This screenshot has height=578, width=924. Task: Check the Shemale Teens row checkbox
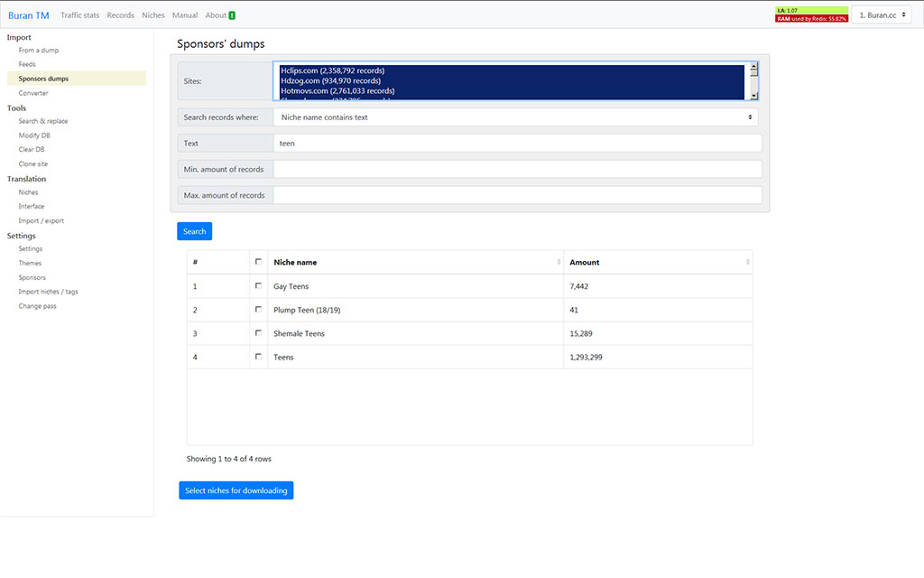point(258,332)
